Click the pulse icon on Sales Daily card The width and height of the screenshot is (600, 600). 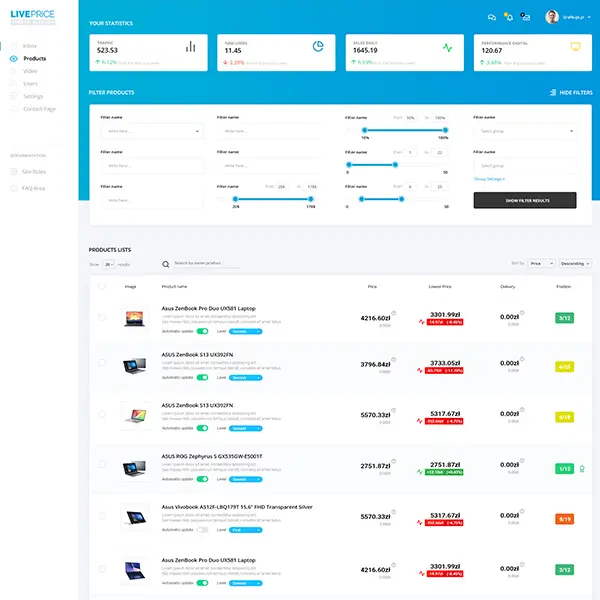coord(447,47)
